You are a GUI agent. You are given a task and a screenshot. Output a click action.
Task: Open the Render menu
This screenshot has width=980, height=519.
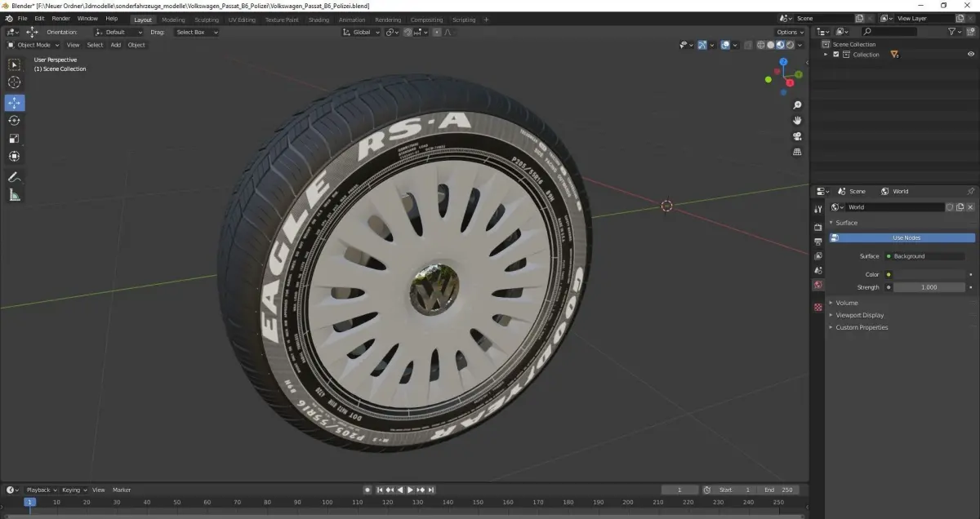click(x=60, y=18)
